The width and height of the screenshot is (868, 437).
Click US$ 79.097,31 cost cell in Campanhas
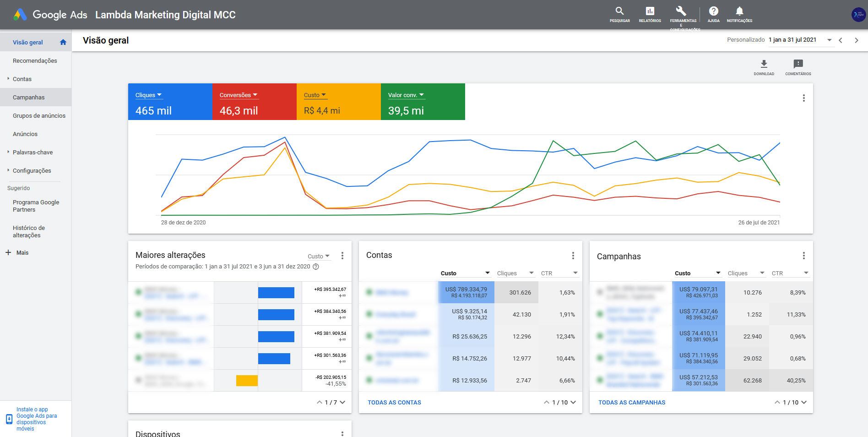pyautogui.click(x=699, y=292)
